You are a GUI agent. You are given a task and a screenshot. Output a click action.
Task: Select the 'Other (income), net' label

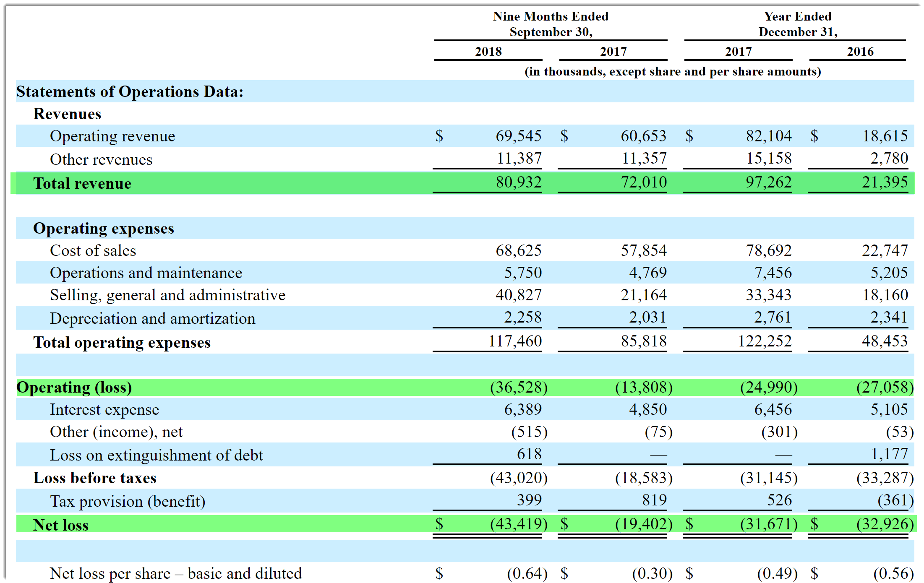click(116, 432)
